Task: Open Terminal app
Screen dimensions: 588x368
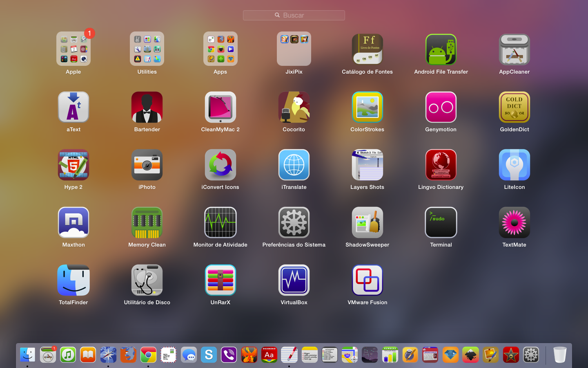Action: click(x=441, y=222)
